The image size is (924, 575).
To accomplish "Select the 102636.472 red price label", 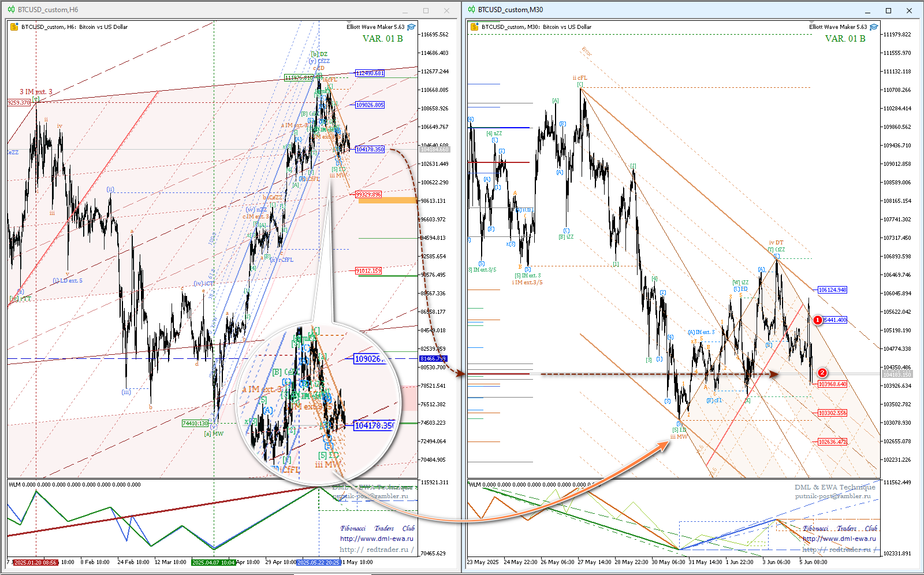I will [832, 442].
